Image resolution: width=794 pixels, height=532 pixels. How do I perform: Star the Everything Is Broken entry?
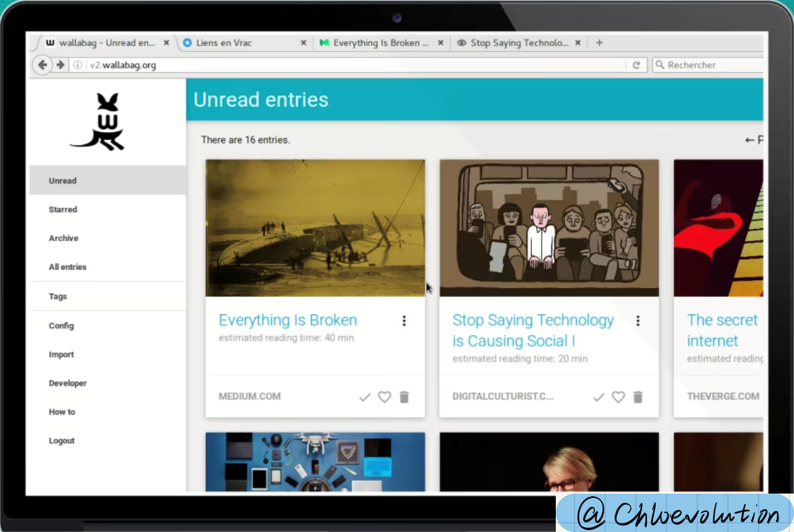tap(385, 397)
